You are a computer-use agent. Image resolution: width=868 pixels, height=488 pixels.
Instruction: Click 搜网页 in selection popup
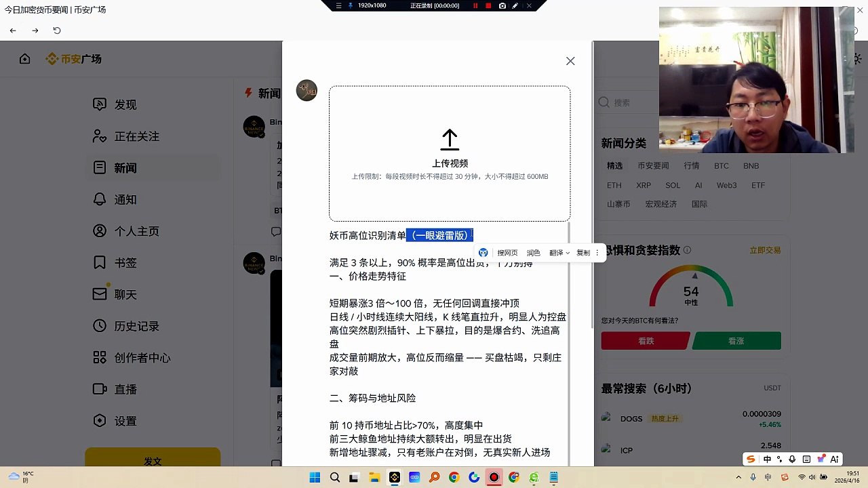507,253
